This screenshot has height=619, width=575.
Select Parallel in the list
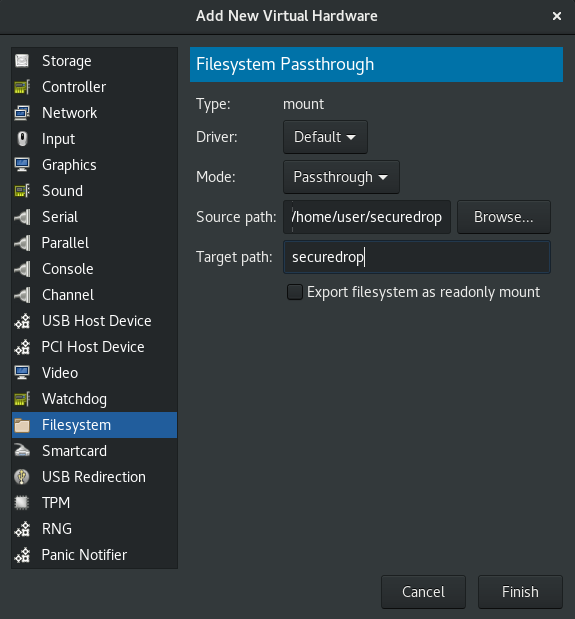click(x=94, y=243)
